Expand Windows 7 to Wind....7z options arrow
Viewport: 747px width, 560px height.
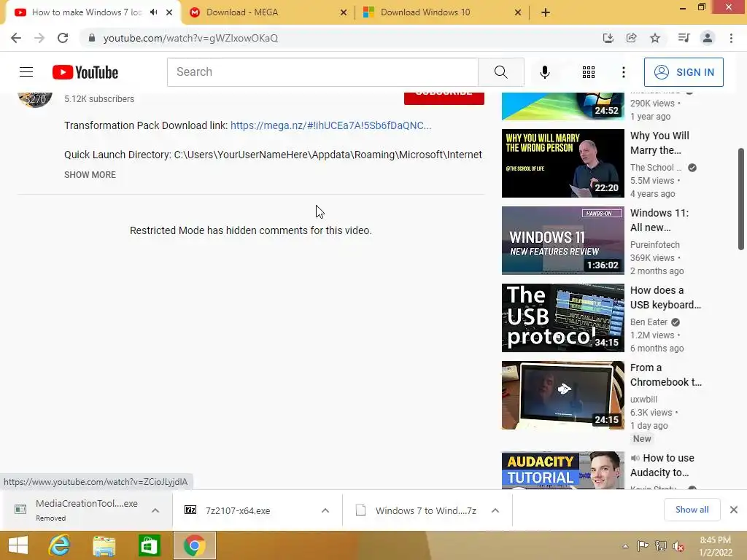pyautogui.click(x=495, y=510)
